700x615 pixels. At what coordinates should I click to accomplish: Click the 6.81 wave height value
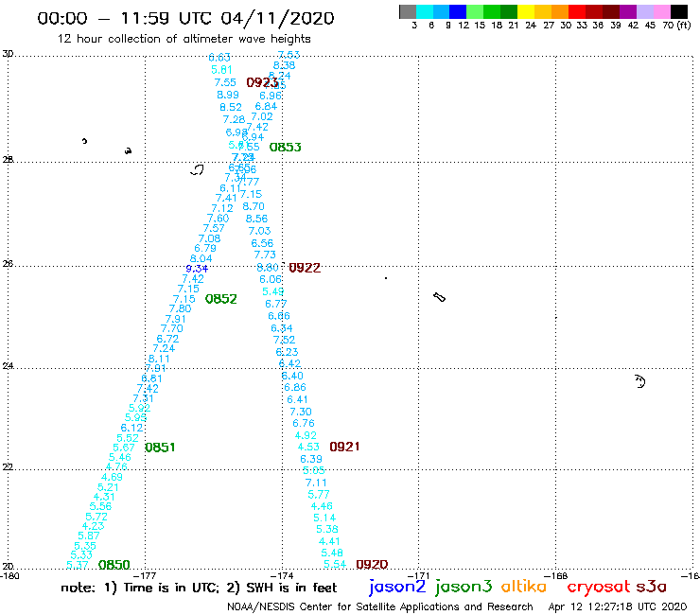click(x=151, y=378)
